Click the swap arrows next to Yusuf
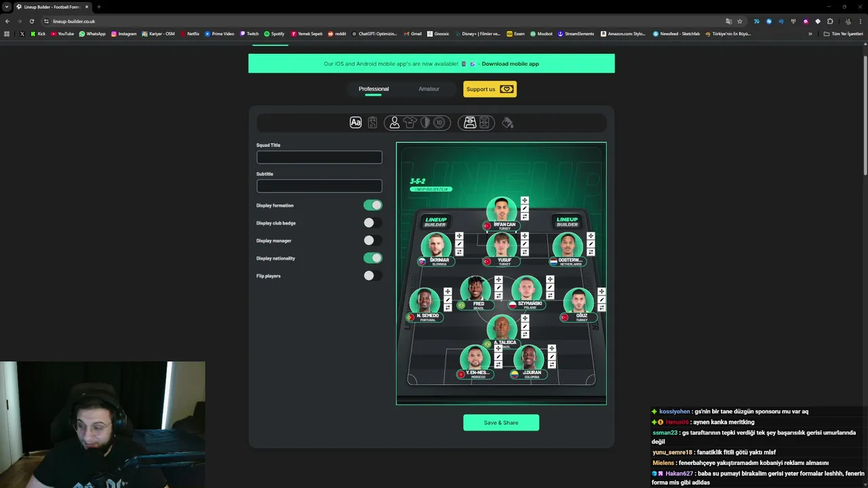This screenshot has width=868, height=488. tap(525, 252)
